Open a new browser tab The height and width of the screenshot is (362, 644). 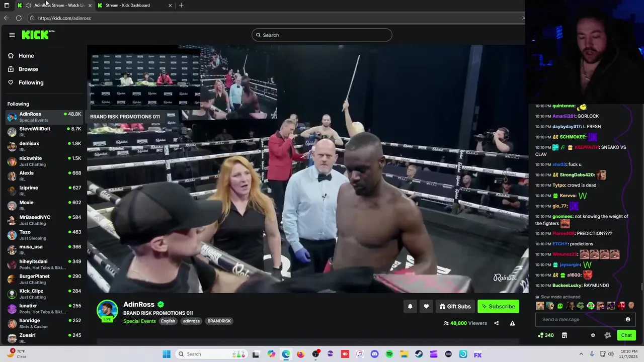point(181,6)
